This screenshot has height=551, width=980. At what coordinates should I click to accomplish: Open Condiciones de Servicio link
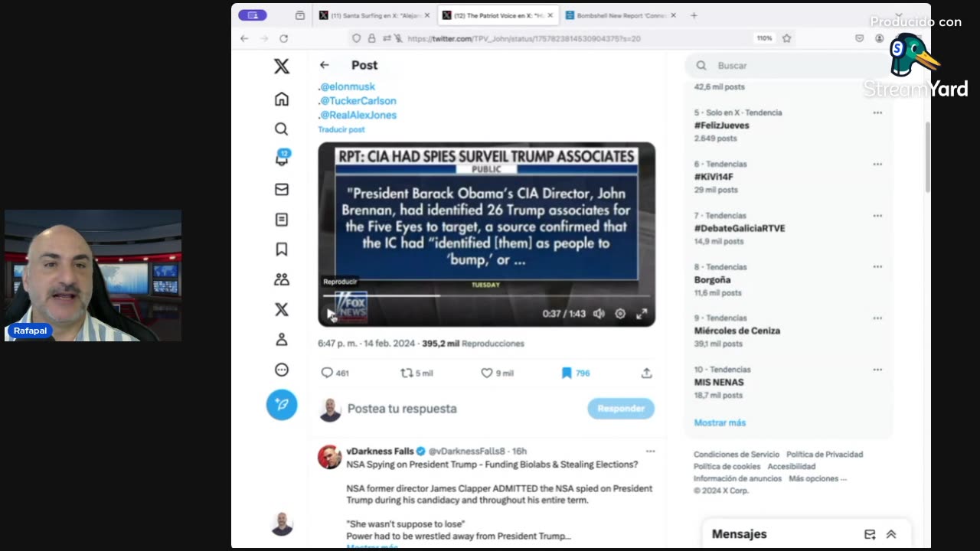click(x=737, y=455)
